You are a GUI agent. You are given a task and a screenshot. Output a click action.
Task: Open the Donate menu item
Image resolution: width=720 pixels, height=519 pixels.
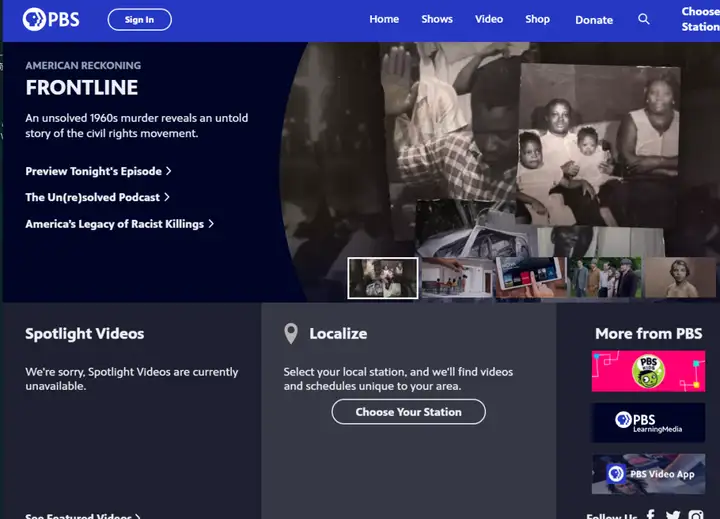coord(594,20)
